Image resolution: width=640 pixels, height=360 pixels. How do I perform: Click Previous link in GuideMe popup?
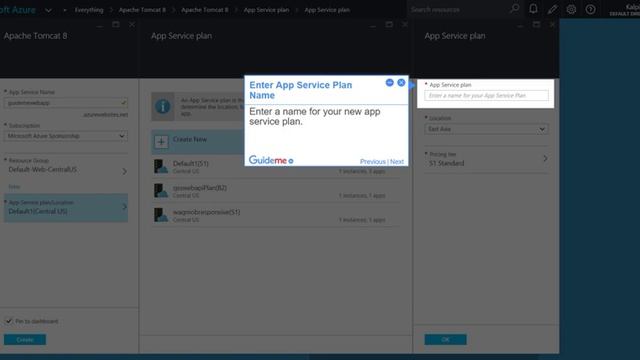pos(373,162)
